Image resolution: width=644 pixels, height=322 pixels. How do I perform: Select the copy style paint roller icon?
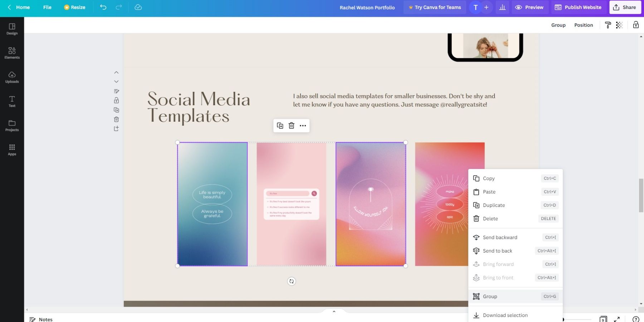608,25
